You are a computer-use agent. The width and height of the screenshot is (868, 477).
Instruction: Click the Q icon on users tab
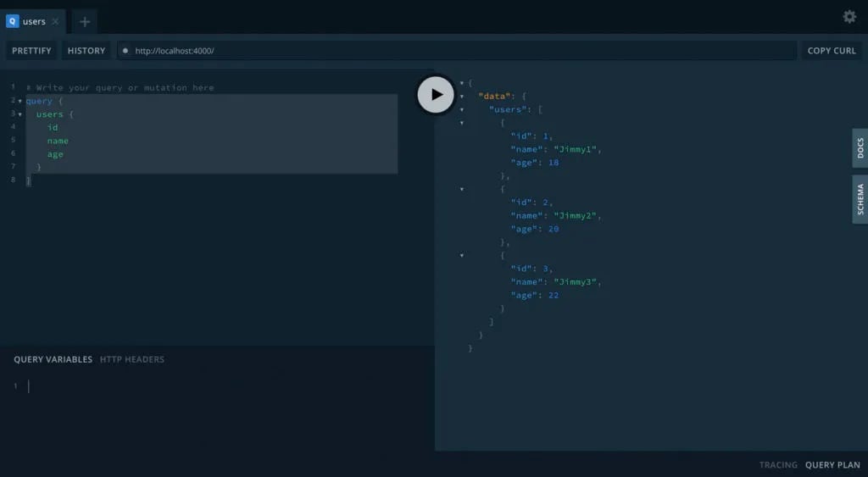pos(12,21)
